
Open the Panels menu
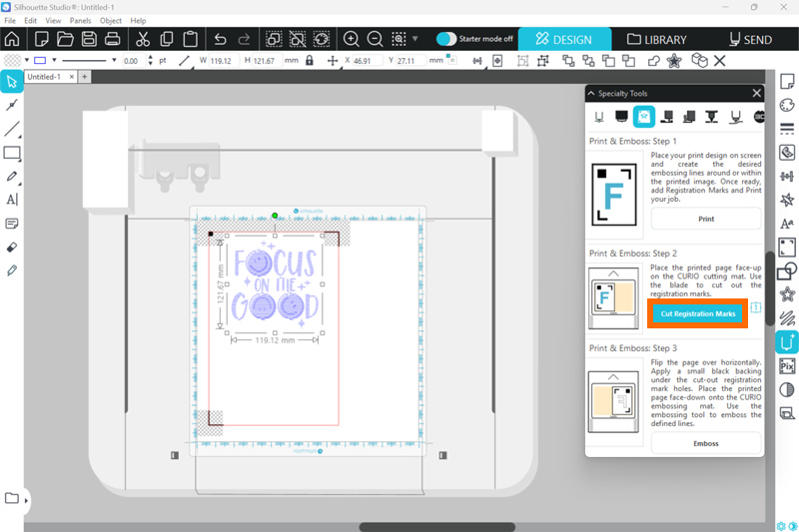coord(80,20)
